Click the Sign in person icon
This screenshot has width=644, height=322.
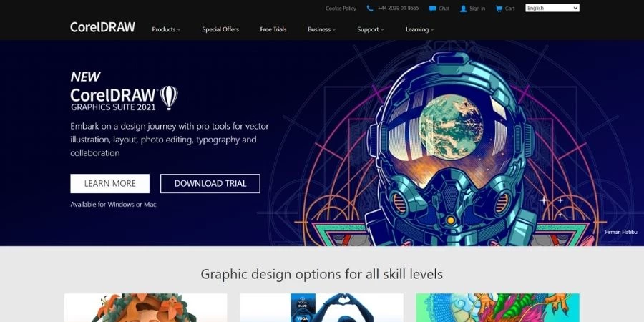[x=463, y=9]
